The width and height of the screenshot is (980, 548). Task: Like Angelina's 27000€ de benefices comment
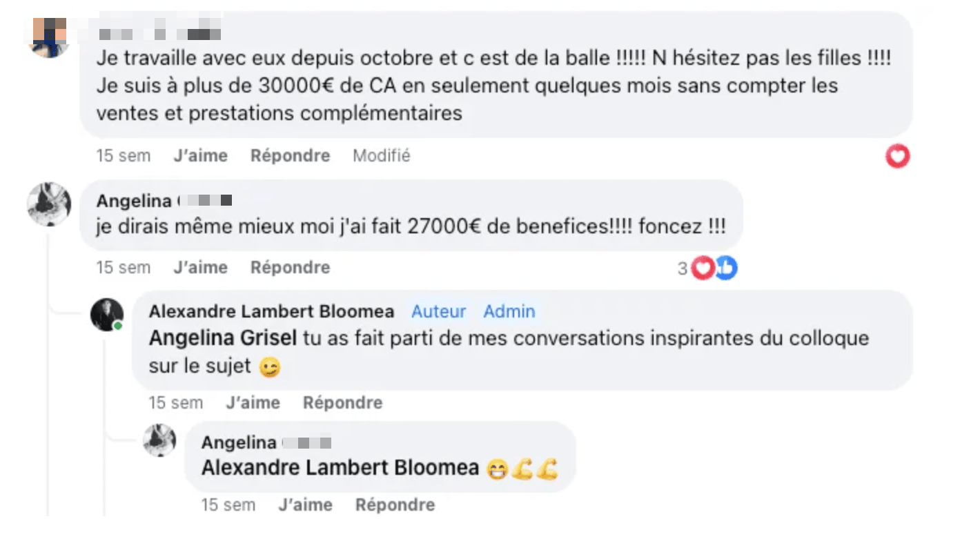click(200, 268)
